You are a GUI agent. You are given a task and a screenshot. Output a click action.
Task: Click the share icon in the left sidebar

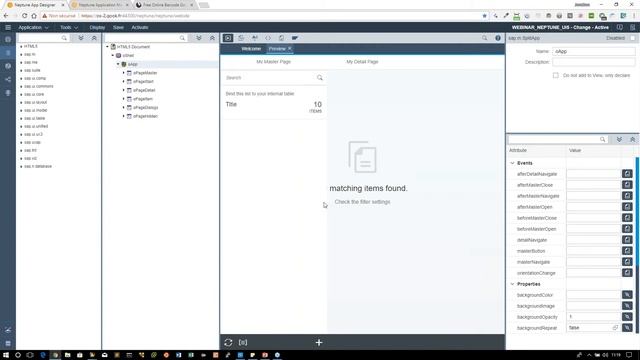(x=8, y=79)
